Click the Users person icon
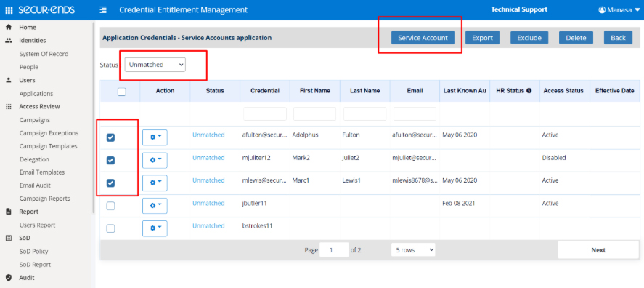 [8, 80]
